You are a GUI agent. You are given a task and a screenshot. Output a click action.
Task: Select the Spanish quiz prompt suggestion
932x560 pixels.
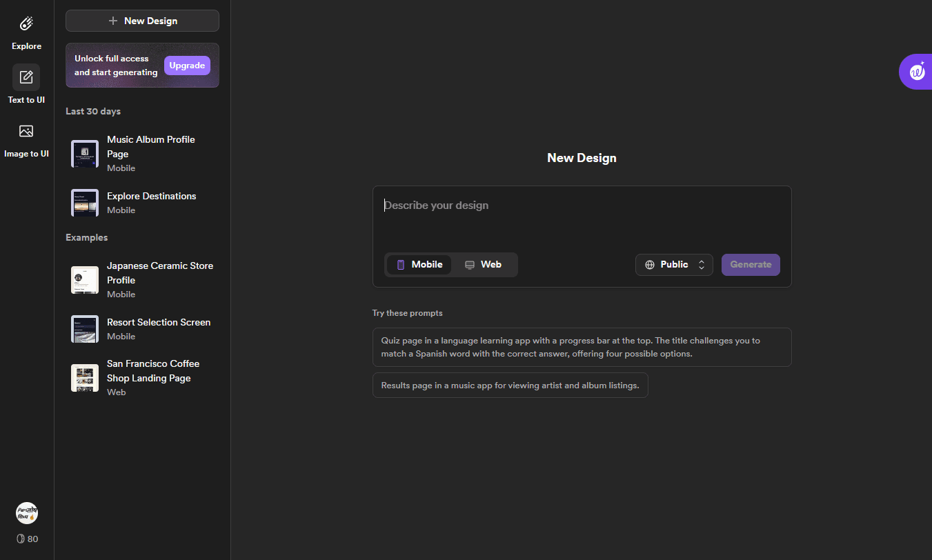(x=582, y=347)
